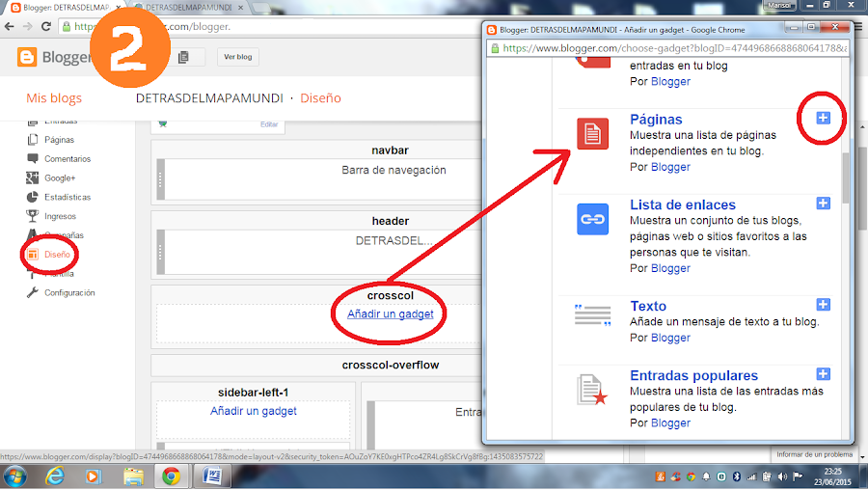The width and height of the screenshot is (868, 490).
Task: Select the first Blogger browser tab
Action: [x=66, y=8]
